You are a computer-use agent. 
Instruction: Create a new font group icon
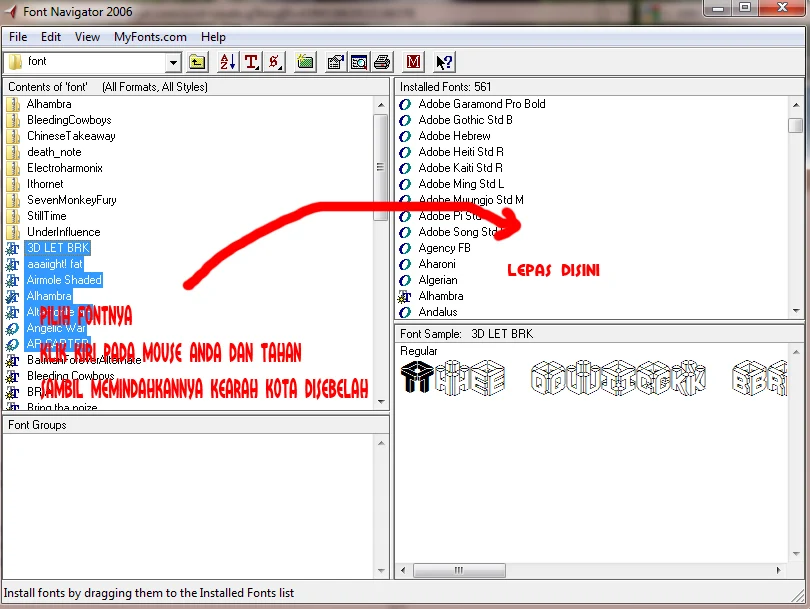tap(305, 63)
